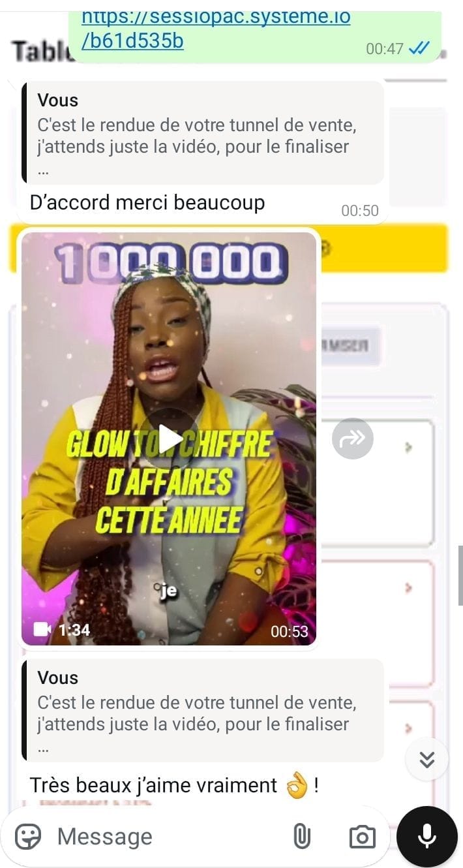Open the camera from message bar
This screenshot has width=463, height=868.
(362, 837)
